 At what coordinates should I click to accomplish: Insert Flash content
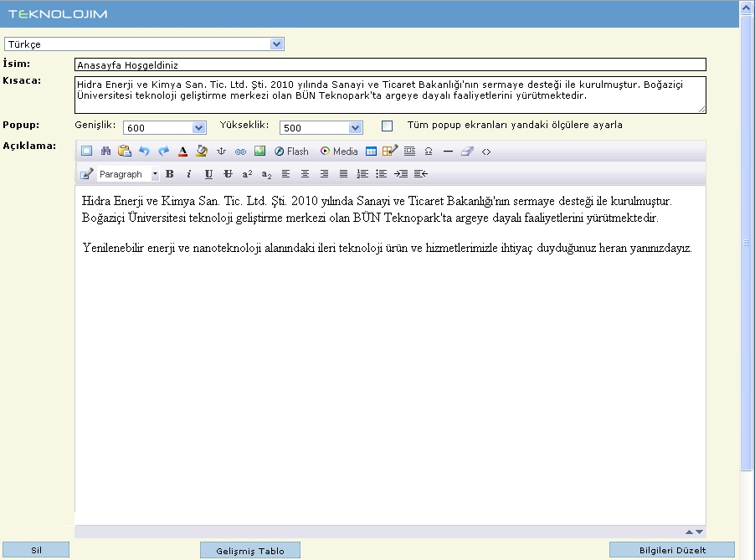[x=291, y=152]
